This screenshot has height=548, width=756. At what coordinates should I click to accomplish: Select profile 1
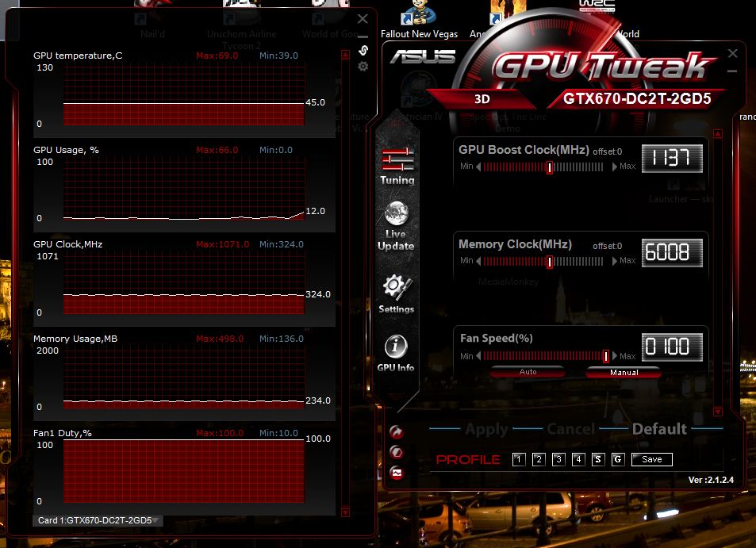pyautogui.click(x=519, y=459)
